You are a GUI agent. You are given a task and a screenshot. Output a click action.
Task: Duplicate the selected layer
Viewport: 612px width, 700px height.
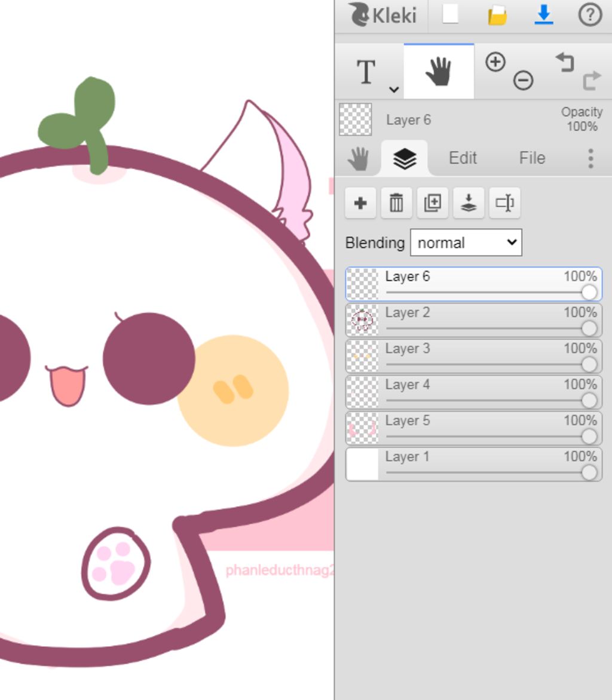[x=433, y=203]
